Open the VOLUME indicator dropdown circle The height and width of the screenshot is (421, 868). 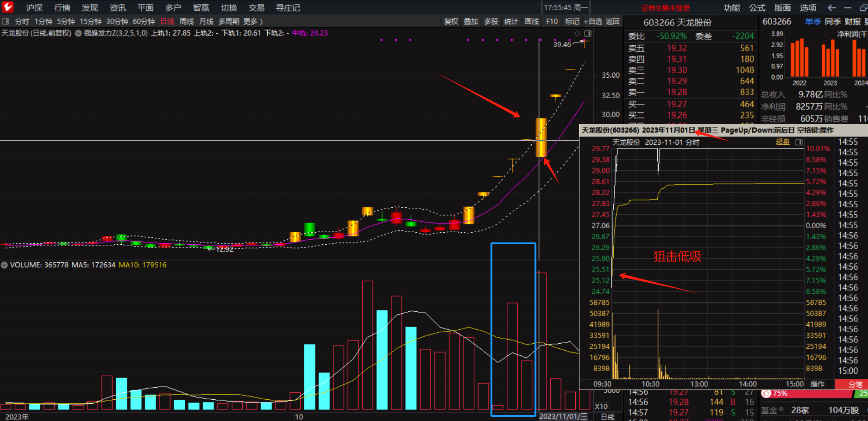coord(5,265)
